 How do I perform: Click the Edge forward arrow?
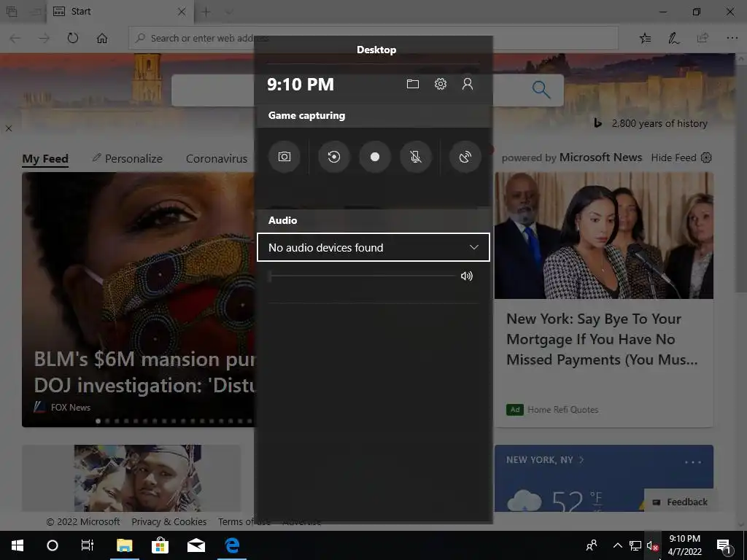[44, 38]
